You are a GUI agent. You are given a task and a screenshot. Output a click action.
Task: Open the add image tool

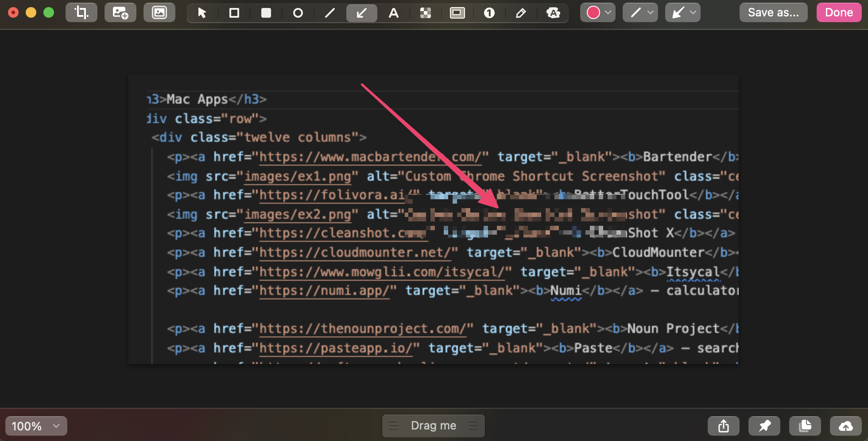(x=120, y=12)
